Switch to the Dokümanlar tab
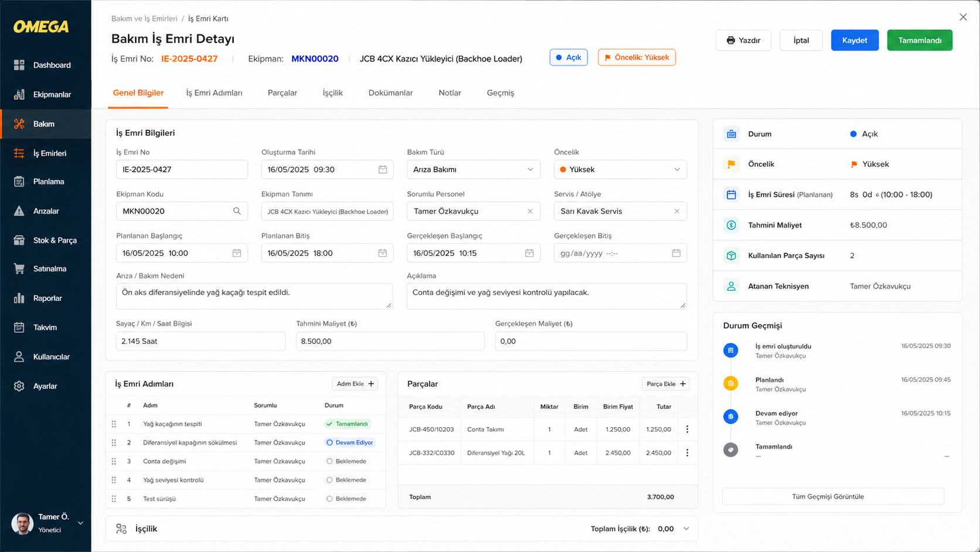The width and height of the screenshot is (980, 552). coord(390,93)
